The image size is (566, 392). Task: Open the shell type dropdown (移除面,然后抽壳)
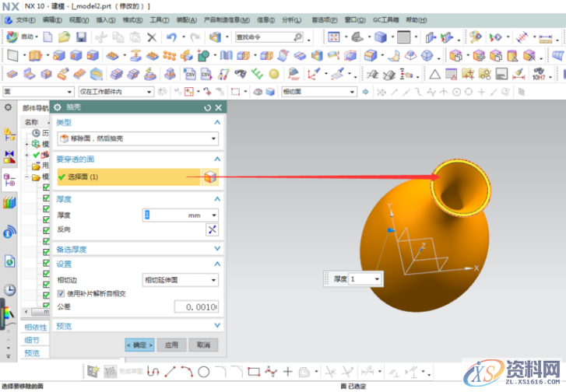(138, 138)
